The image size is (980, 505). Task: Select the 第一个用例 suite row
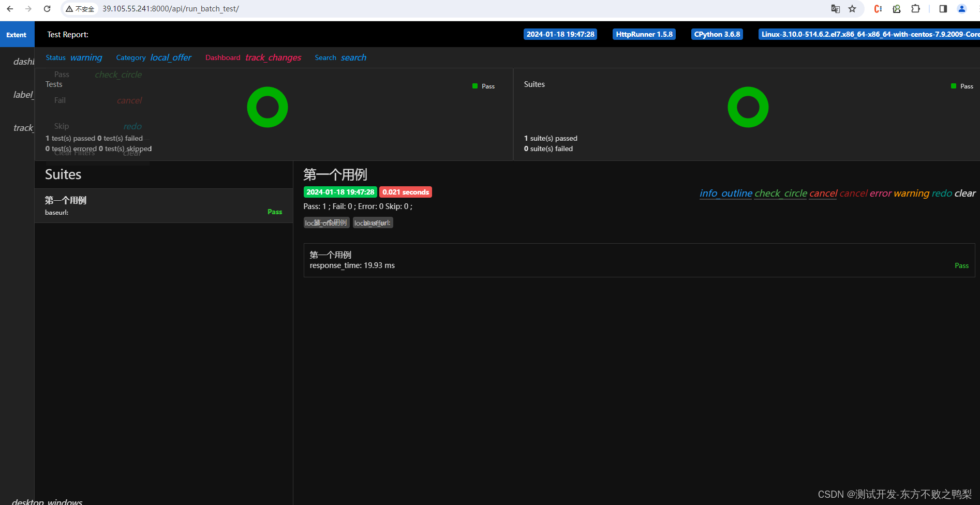(x=164, y=205)
